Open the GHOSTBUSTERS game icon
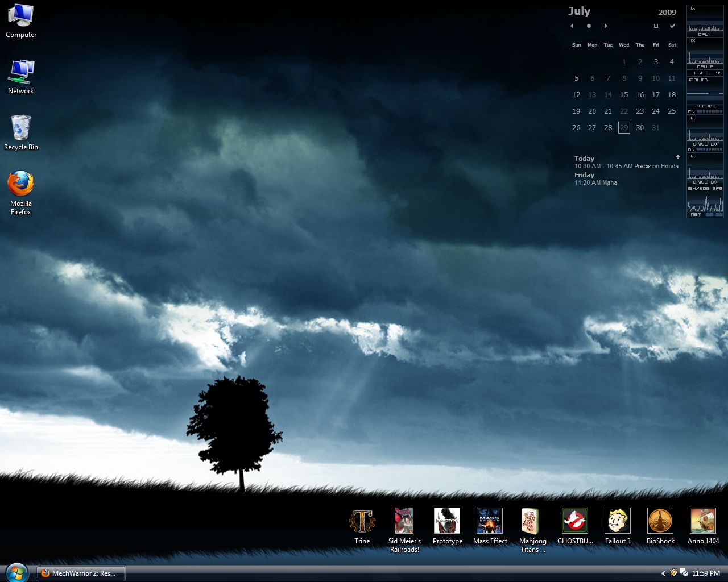The width and height of the screenshot is (728, 582). pyautogui.click(x=575, y=521)
